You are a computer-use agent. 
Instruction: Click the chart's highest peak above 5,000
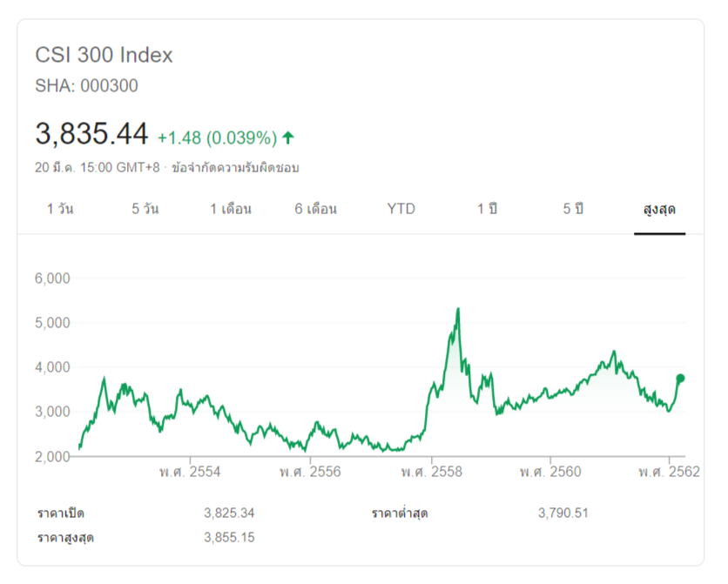pyautogui.click(x=458, y=309)
